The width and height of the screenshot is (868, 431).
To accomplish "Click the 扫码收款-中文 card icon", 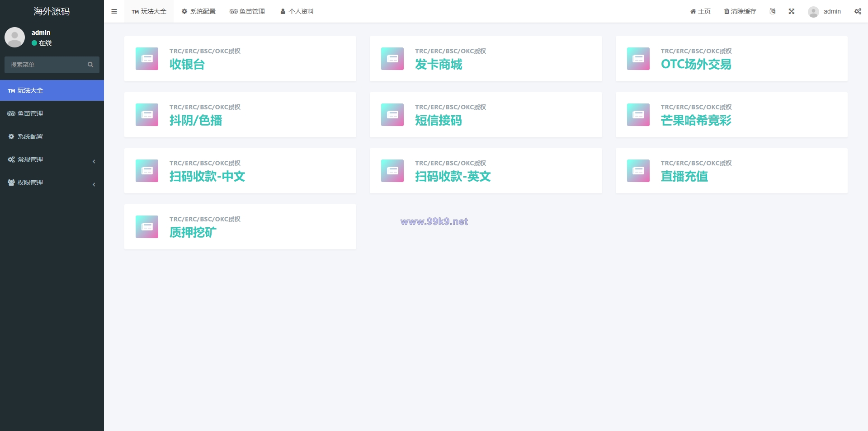I will tap(147, 171).
